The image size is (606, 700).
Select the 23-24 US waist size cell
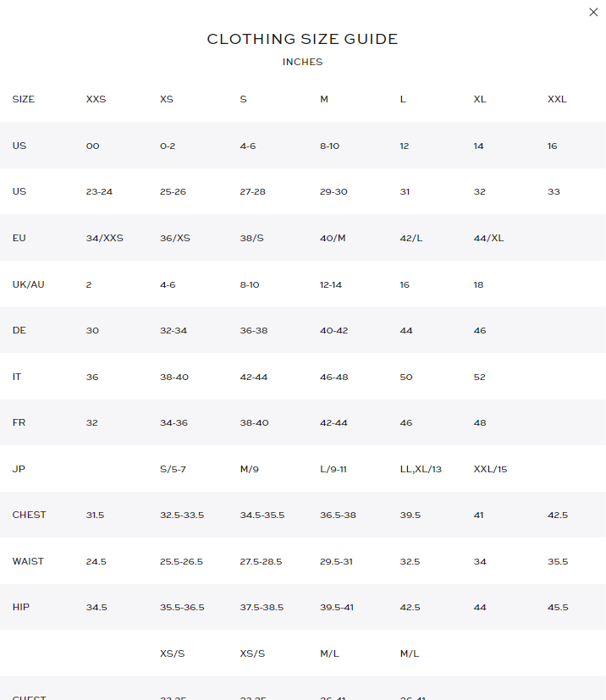tap(99, 191)
